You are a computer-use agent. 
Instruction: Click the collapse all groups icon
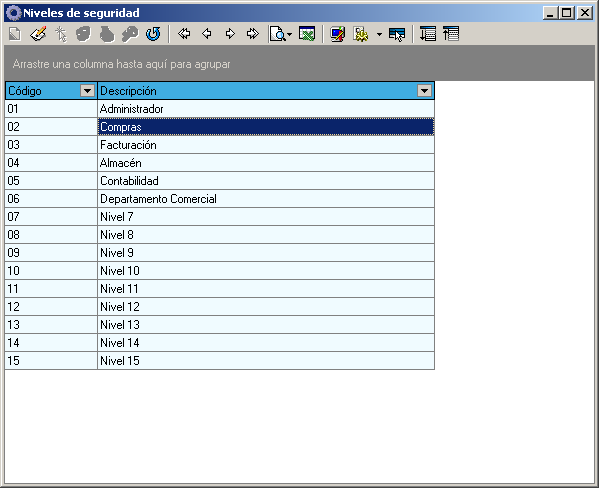451,34
